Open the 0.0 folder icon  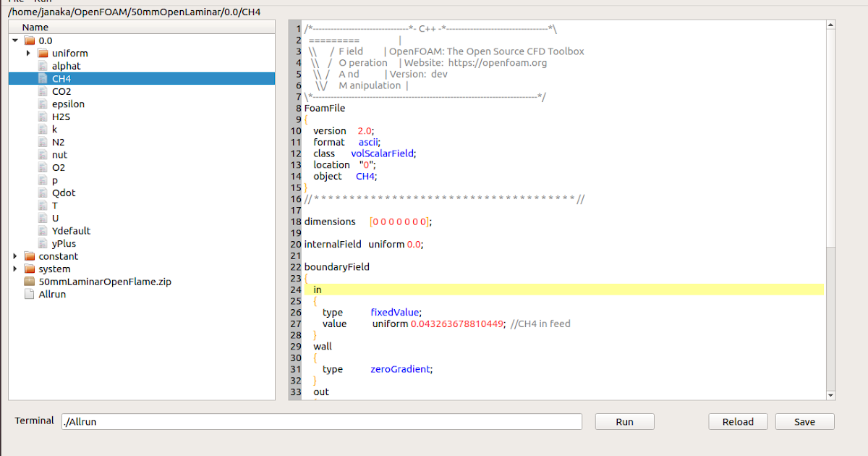click(x=27, y=40)
